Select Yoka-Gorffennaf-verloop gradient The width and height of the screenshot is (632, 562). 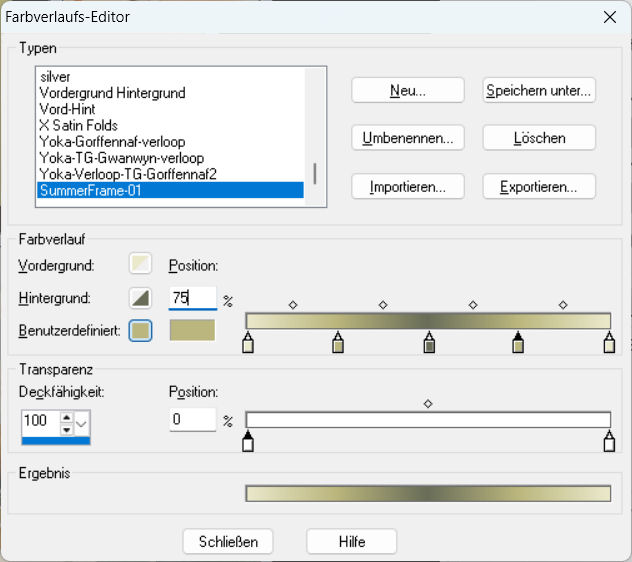pos(170,142)
